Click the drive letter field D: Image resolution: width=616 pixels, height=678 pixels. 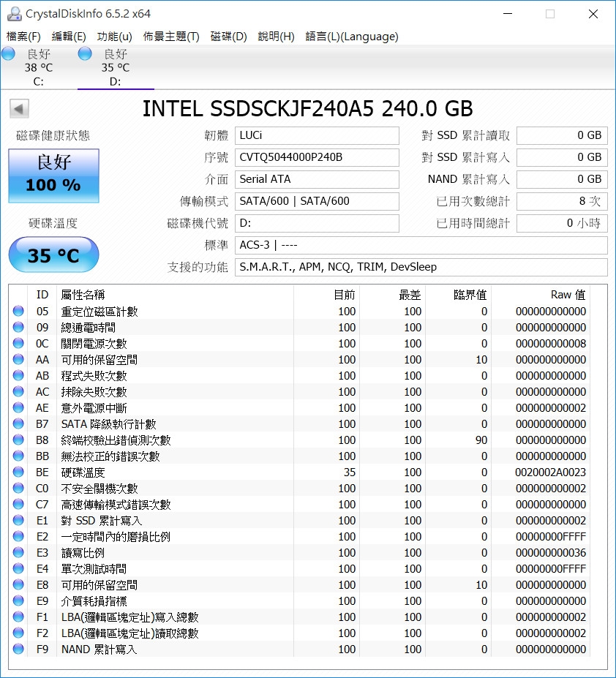pos(317,223)
